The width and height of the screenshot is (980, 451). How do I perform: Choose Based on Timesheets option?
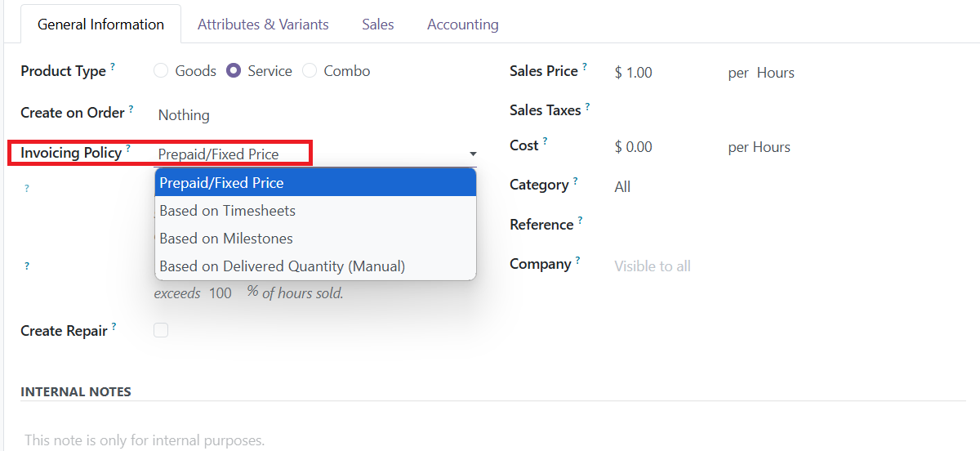pyautogui.click(x=315, y=210)
